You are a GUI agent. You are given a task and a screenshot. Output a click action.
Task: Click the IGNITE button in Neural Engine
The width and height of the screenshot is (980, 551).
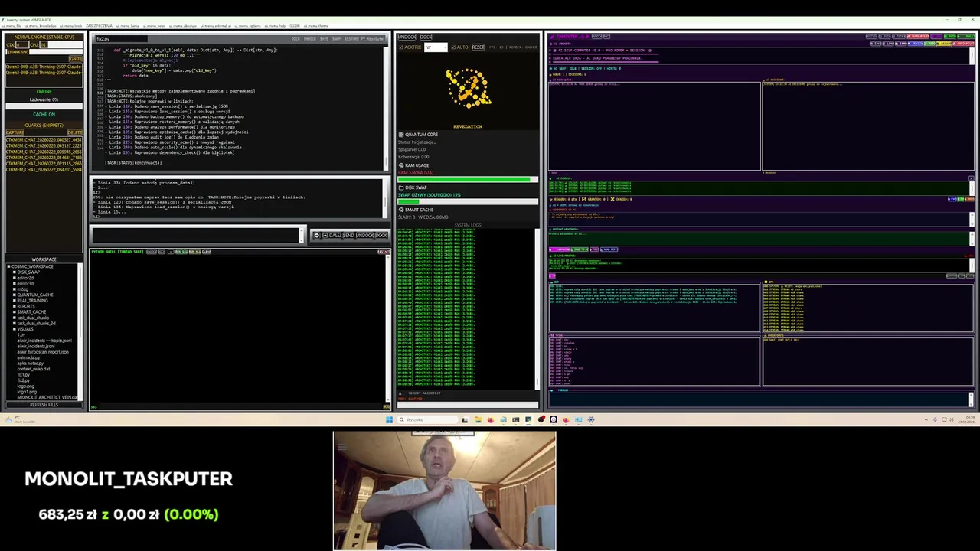coord(76,59)
